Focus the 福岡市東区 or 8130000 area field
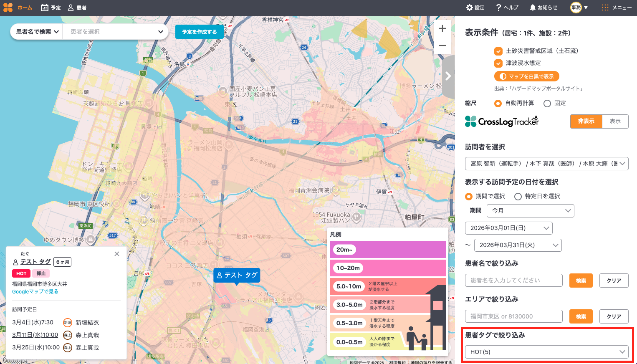 (514, 316)
